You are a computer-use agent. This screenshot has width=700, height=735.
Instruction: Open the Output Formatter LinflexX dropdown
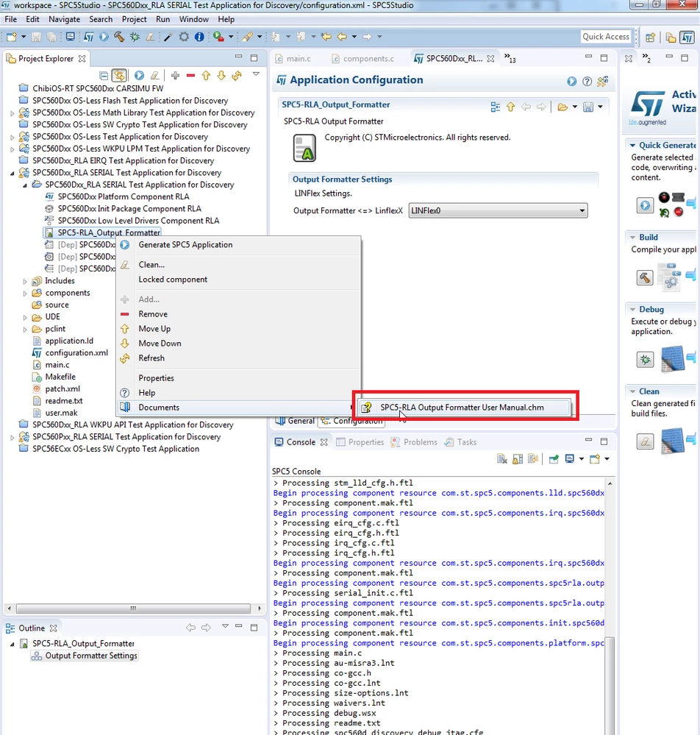click(498, 210)
